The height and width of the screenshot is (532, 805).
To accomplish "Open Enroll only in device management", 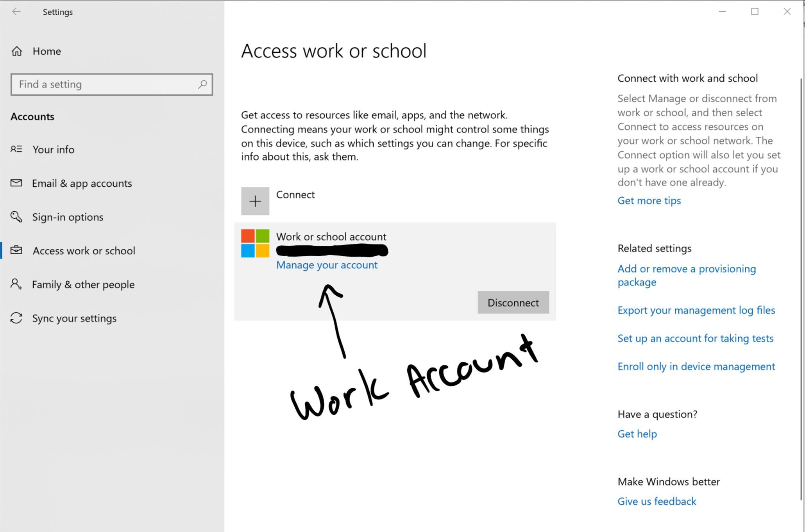I will click(x=696, y=366).
